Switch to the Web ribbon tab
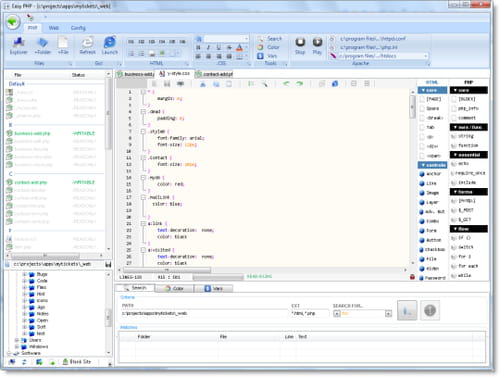Image resolution: width=500 pixels, height=377 pixels. pyautogui.click(x=54, y=28)
